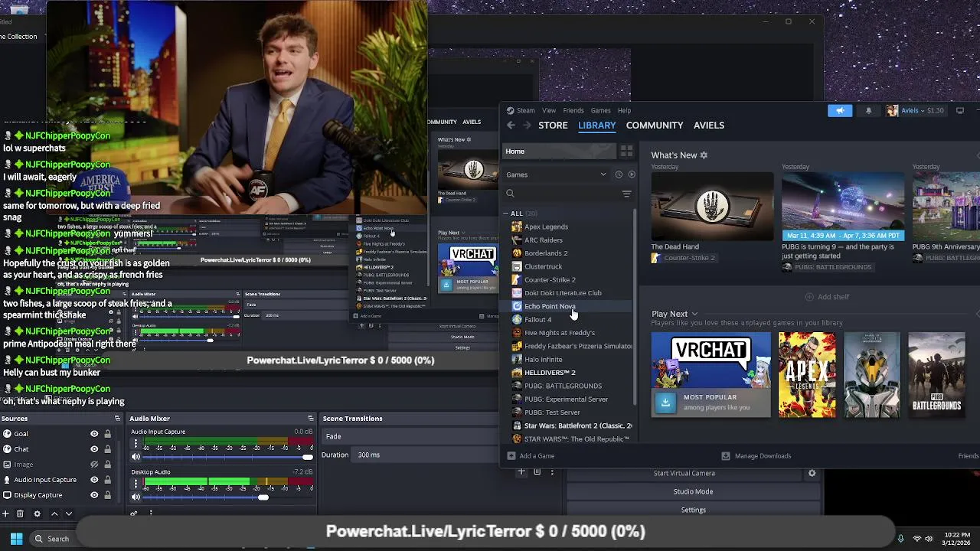Go back with Steam's back arrow
The height and width of the screenshot is (551, 980).
(511, 126)
